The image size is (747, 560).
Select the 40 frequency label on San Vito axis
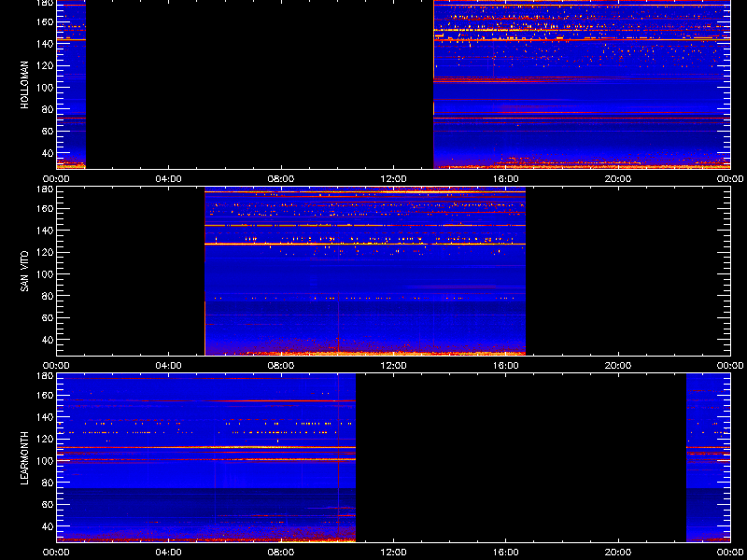[x=49, y=340]
